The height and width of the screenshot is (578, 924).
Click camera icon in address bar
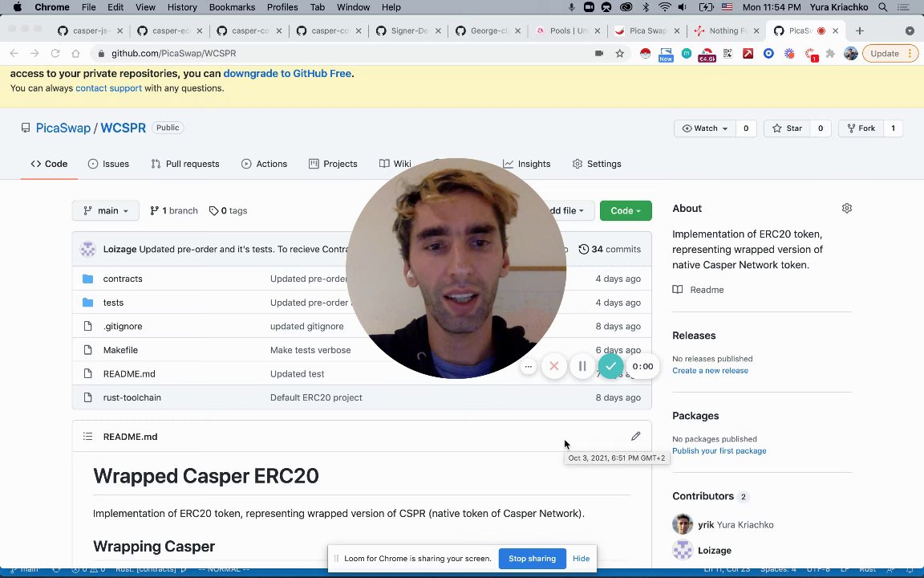pos(598,53)
